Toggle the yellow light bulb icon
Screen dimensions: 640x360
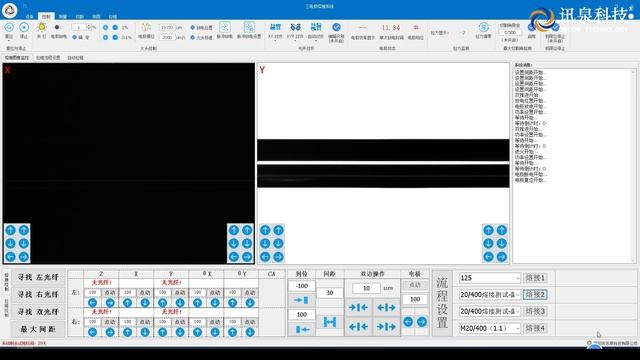(42, 27)
